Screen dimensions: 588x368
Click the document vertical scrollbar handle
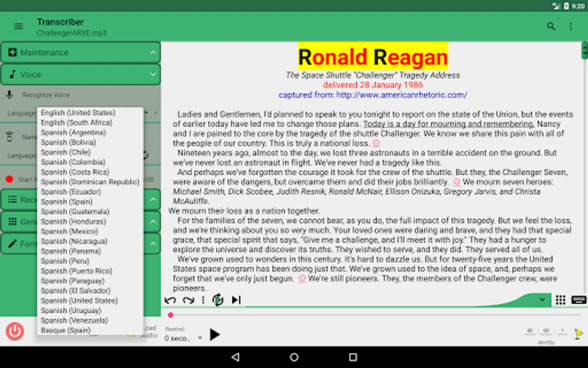point(585,51)
